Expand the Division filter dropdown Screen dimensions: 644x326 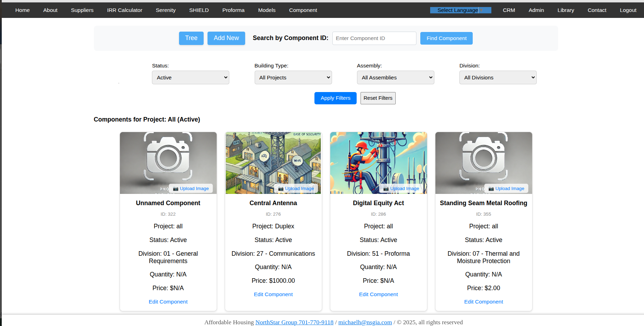tap(498, 78)
